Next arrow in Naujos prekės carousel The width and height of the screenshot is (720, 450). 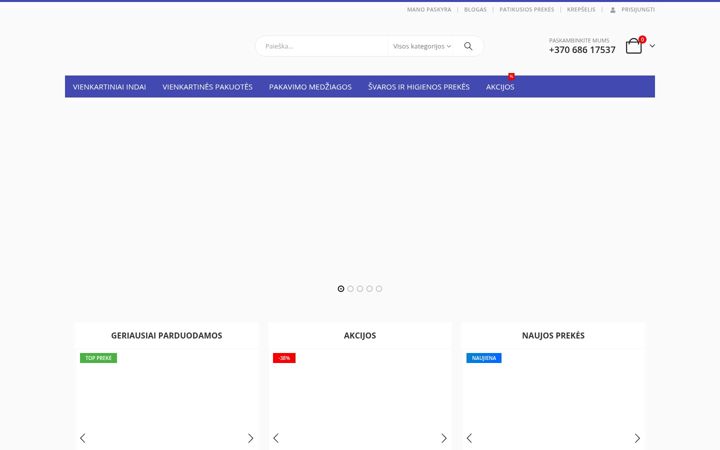(x=637, y=438)
